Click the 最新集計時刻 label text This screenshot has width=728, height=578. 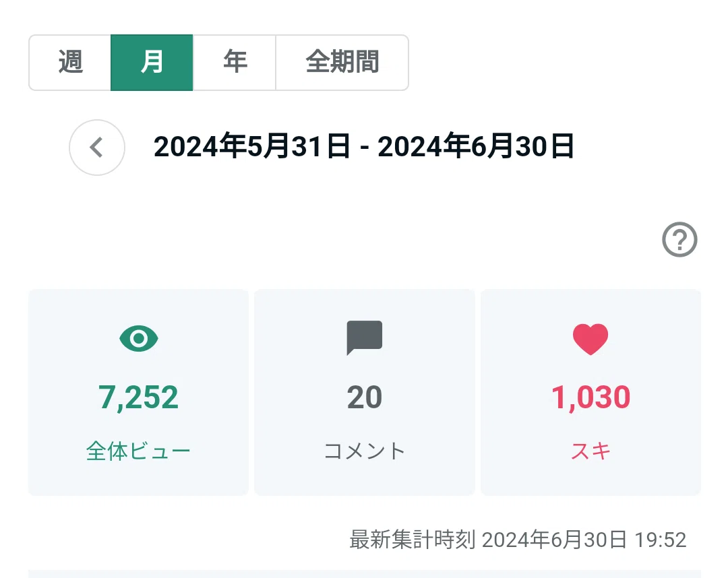(413, 540)
